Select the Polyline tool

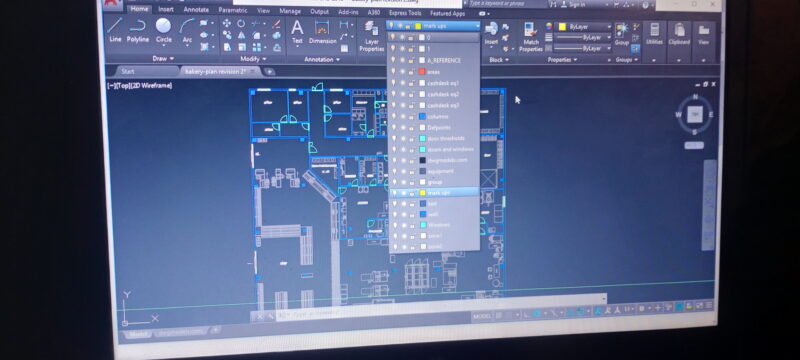(x=138, y=30)
